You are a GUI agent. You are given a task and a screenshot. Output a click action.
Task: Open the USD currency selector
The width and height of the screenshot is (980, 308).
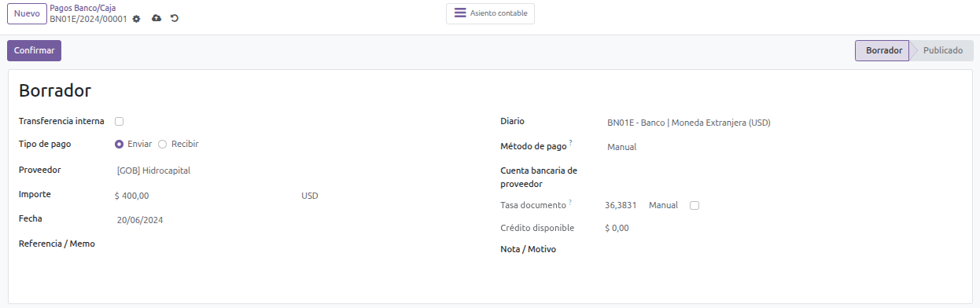pyautogui.click(x=310, y=196)
